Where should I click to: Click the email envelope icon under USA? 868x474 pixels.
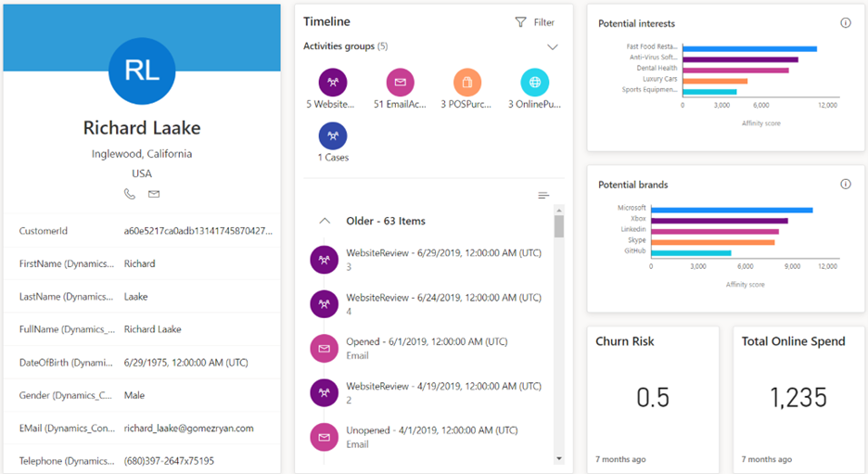[154, 194]
